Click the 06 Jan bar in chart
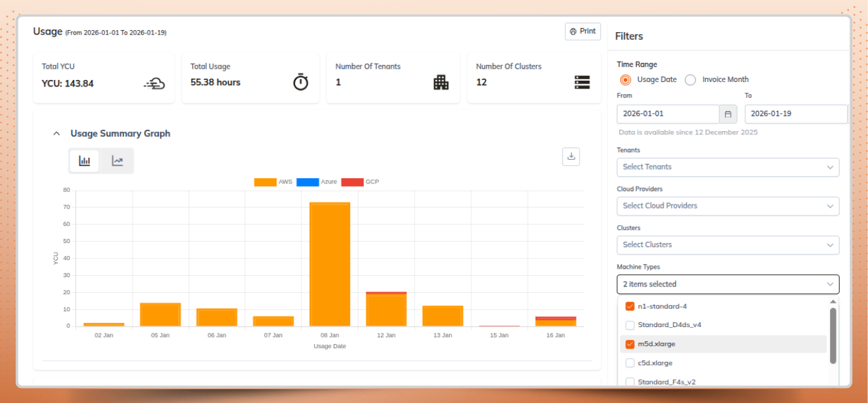Viewport: 868px width, 403px height. coord(217,317)
